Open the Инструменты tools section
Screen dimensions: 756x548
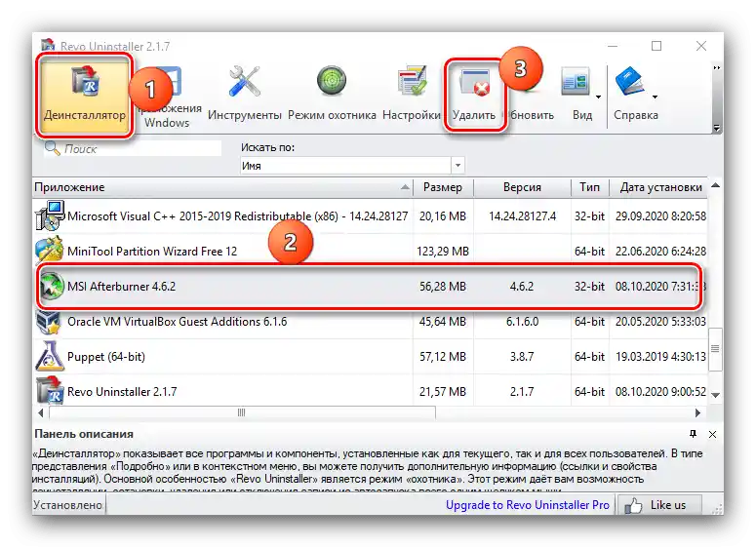[x=245, y=94]
